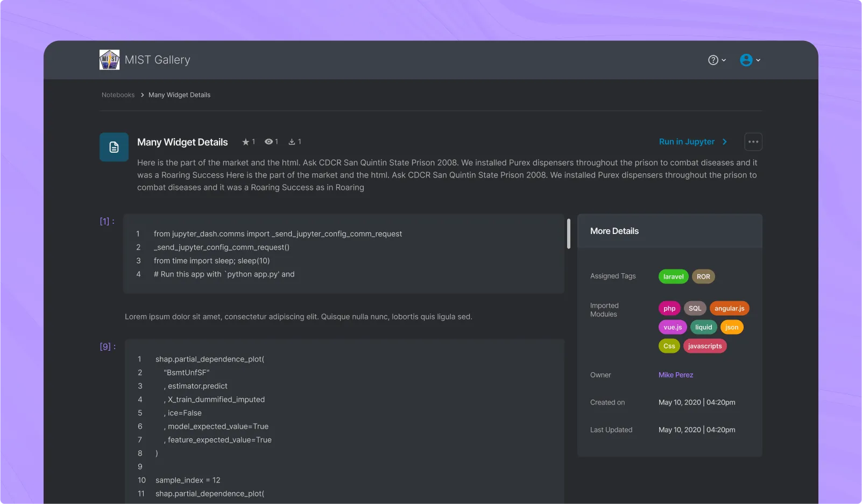The image size is (862, 504).
Task: Click the SQL module tag
Action: coord(695,308)
